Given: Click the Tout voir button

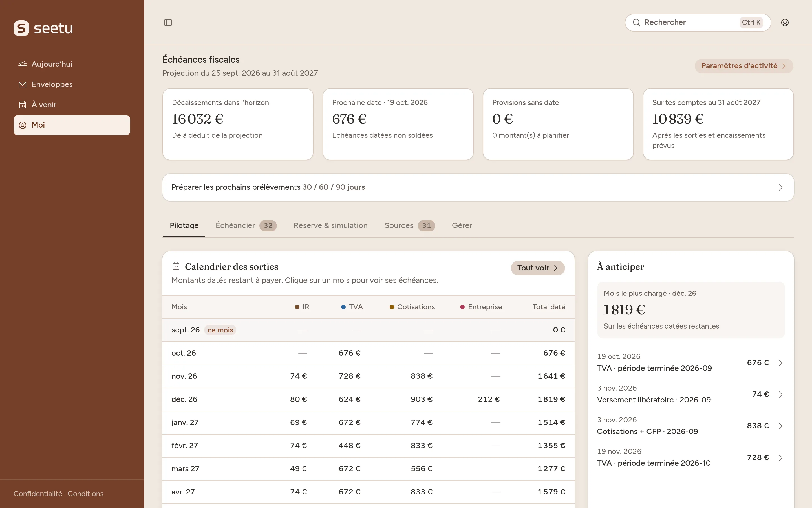Looking at the screenshot, I should tap(538, 268).
